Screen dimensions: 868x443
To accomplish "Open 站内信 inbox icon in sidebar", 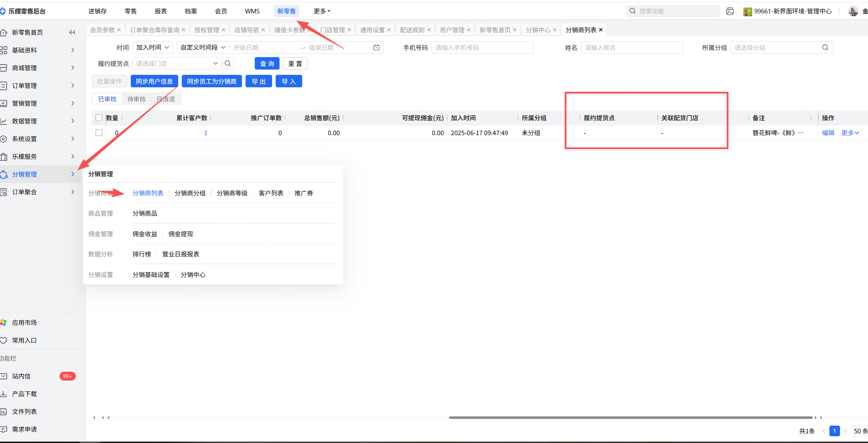I will point(4,376).
